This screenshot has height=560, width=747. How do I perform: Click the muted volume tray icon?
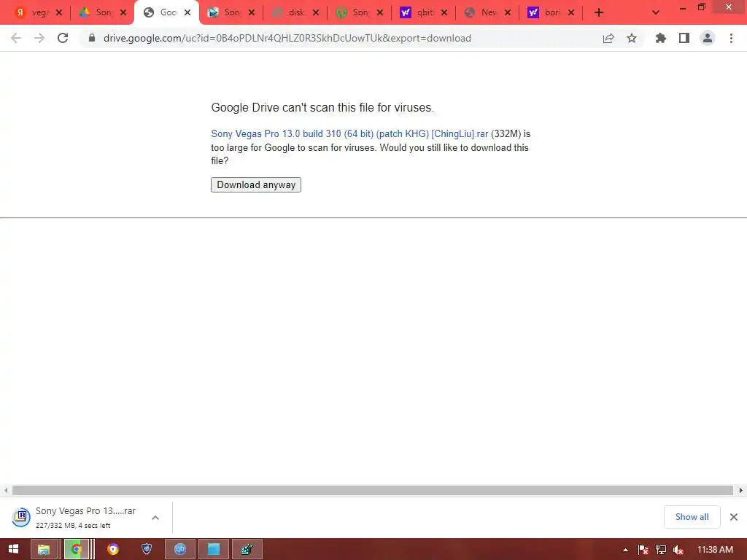678,550
